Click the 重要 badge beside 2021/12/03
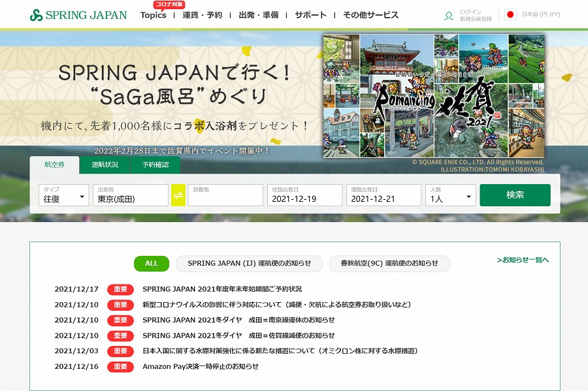The height and width of the screenshot is (391, 588). pyautogui.click(x=120, y=351)
